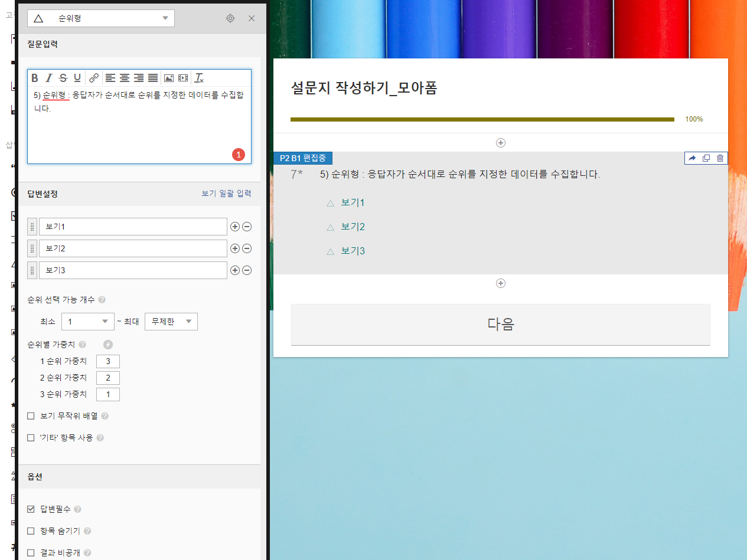Screen dimensions: 747x560
Task: Open the 최소 rank count dropdown
Action: pos(88,322)
